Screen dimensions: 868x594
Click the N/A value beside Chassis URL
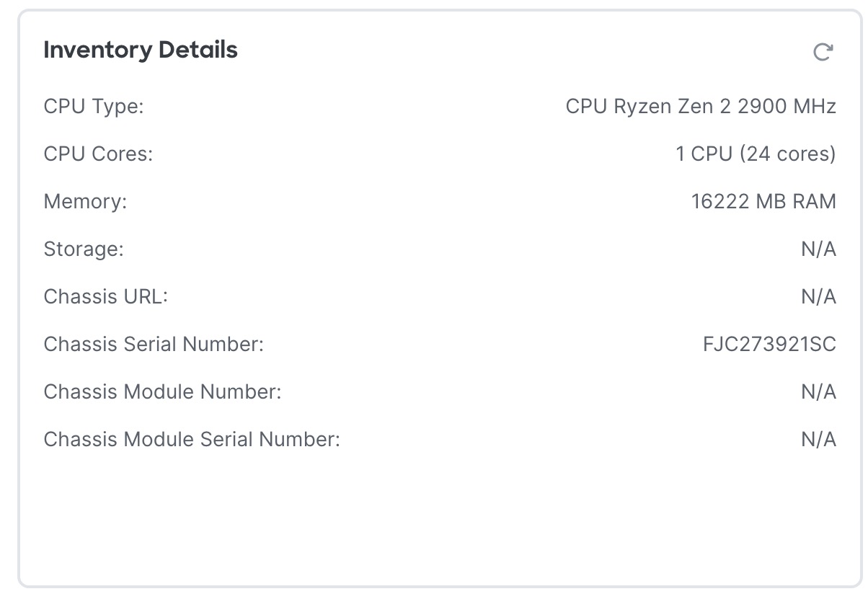tap(818, 297)
